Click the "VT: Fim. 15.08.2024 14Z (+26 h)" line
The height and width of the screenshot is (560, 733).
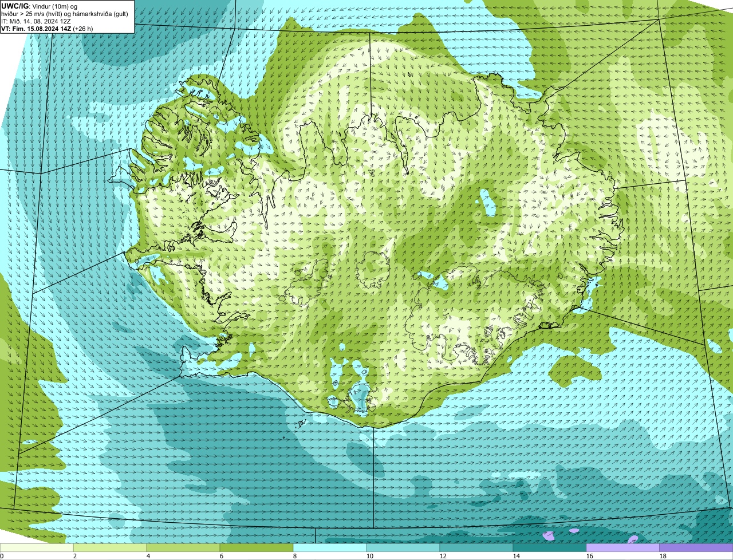(47, 29)
